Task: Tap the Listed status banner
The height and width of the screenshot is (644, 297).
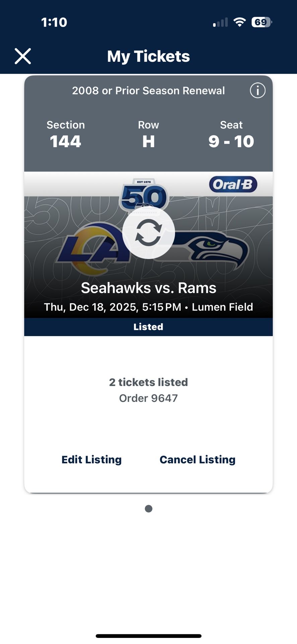Action: (148, 327)
